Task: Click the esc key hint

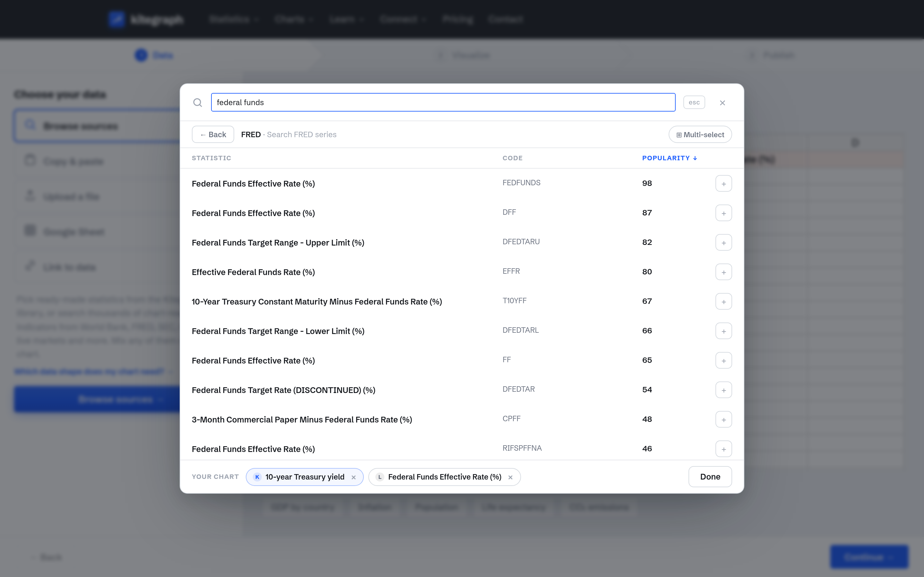Action: [694, 102]
